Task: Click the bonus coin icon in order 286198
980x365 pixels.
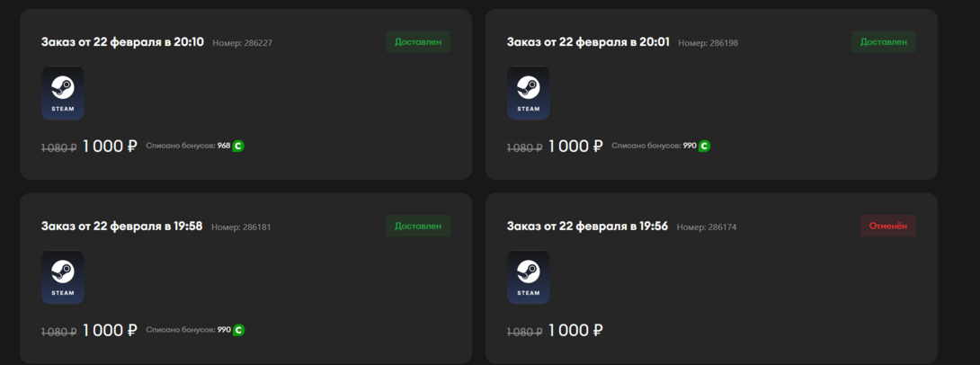Action: click(704, 146)
